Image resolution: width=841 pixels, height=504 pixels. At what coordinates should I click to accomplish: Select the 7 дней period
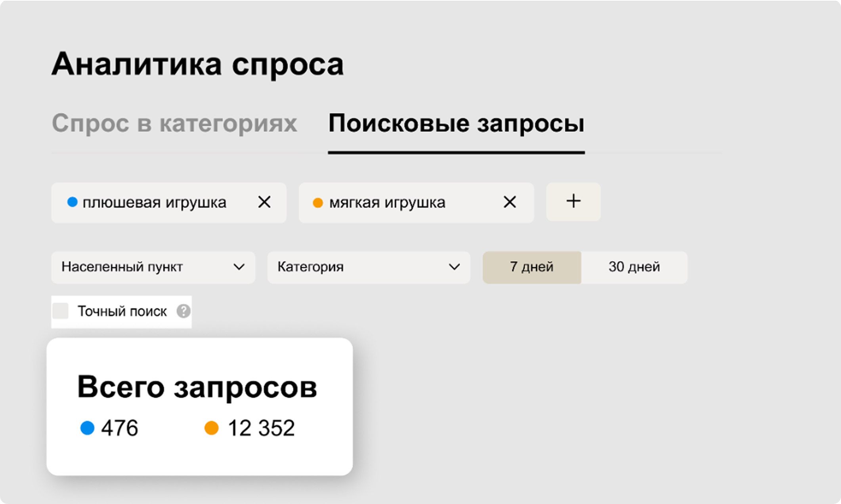click(531, 267)
